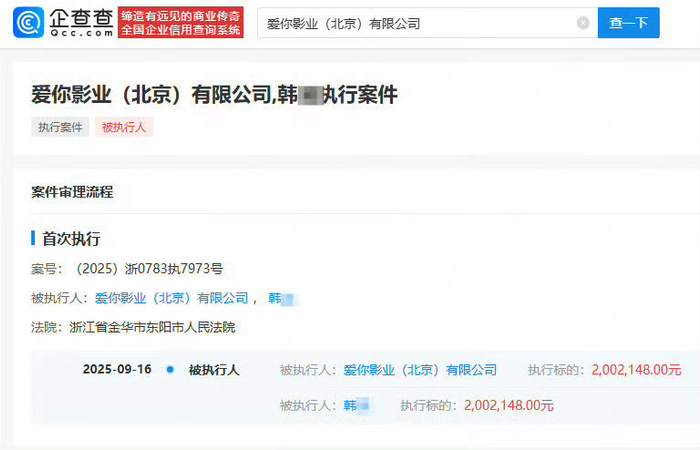Open 爱你影业 link next to 被执行人 under case number
This screenshot has width=700, height=450.
(x=171, y=298)
